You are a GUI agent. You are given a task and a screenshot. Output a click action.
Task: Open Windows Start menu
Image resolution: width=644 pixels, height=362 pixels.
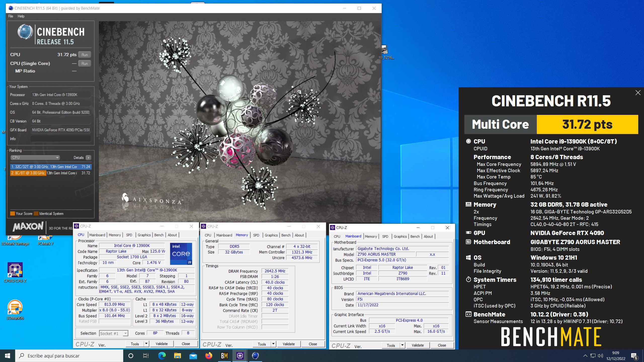click(8, 356)
